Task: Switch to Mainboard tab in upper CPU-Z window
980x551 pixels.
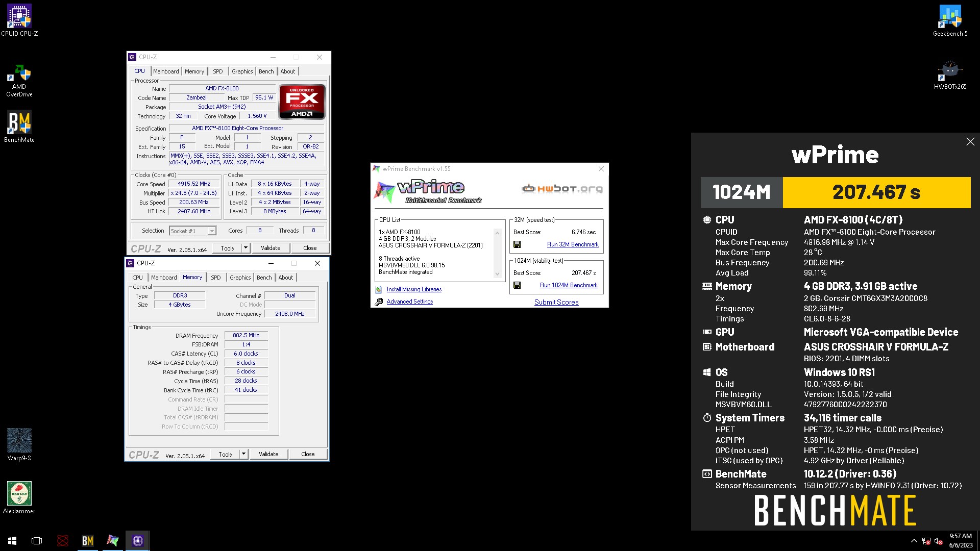Action: 166,71
